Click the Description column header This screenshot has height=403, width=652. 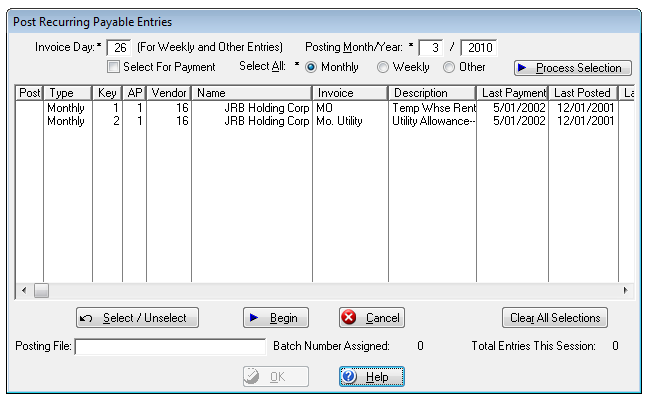(x=432, y=92)
